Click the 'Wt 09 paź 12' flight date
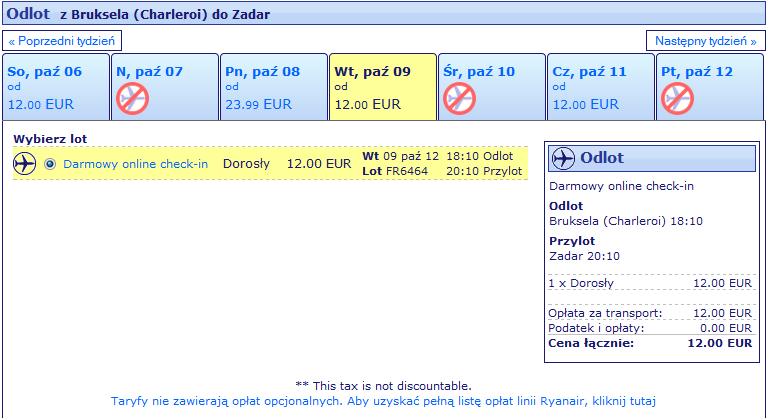 coord(401,156)
